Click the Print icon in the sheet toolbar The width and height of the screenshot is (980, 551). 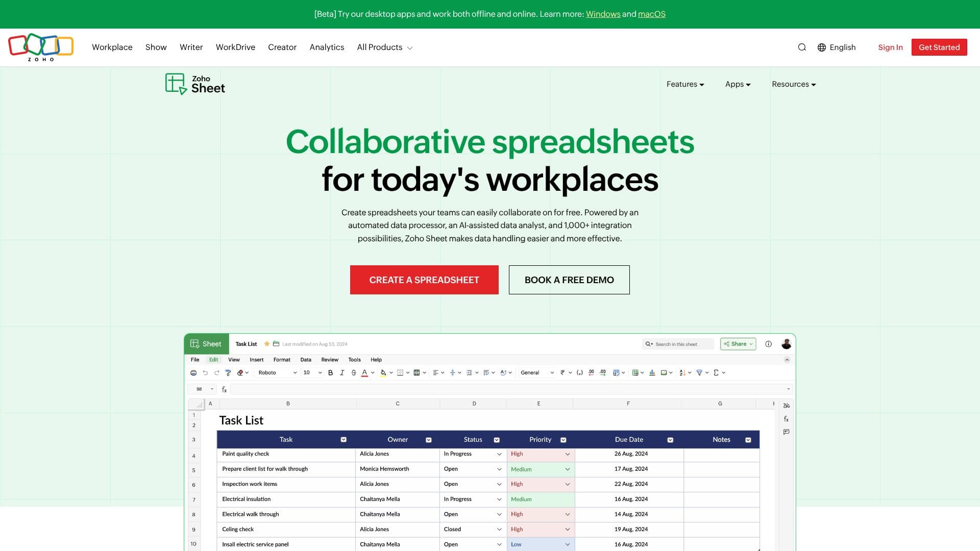click(193, 373)
